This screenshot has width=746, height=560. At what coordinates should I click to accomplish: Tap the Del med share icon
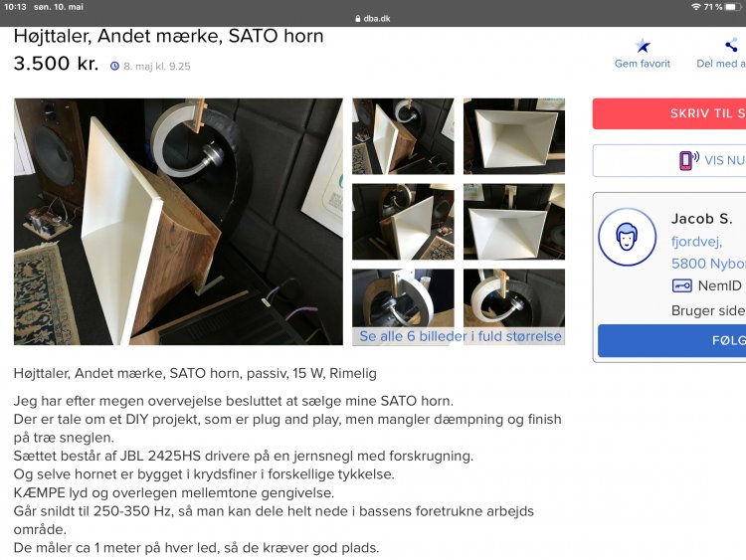pyautogui.click(x=731, y=46)
